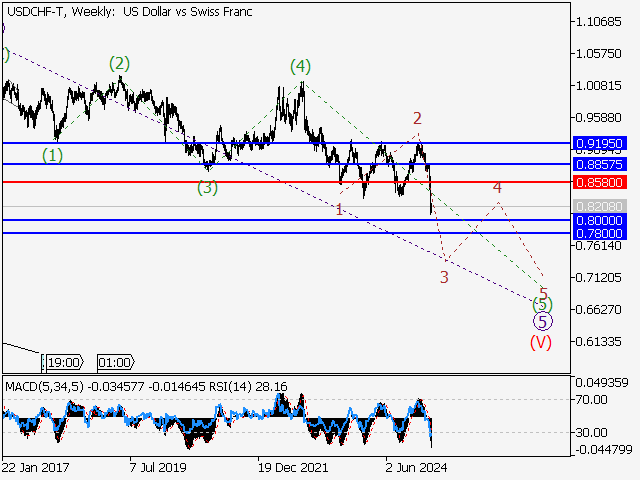Click the 19:00 time label box
This screenshot has width=640, height=480.
63,362
